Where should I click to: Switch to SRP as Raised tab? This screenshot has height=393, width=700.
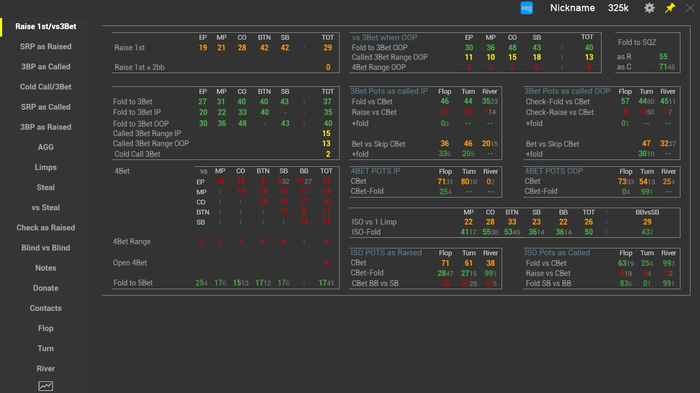point(46,46)
